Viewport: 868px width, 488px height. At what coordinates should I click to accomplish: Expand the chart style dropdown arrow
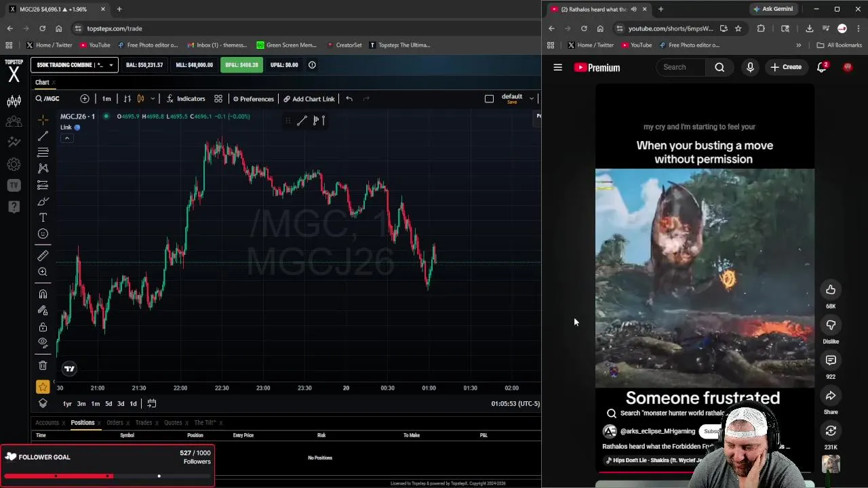(x=153, y=99)
